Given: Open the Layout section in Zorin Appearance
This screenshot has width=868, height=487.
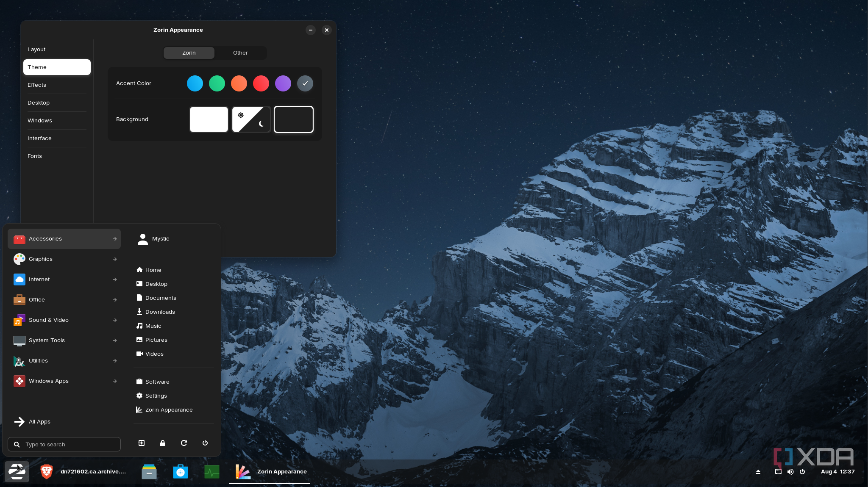Looking at the screenshot, I should 57,50.
